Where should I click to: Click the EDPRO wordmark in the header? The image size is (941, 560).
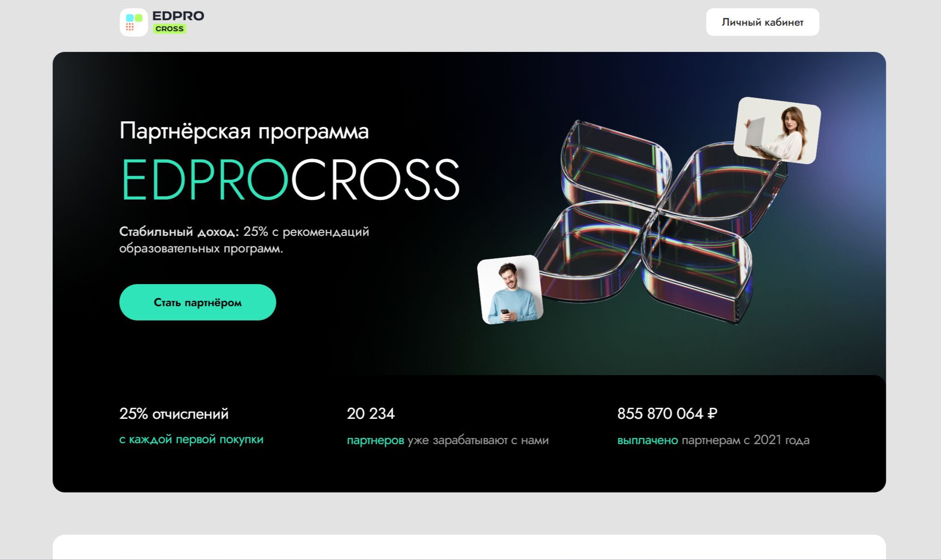[178, 16]
